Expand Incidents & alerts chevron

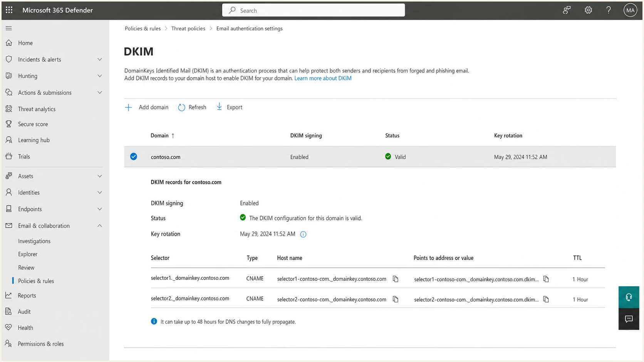tap(100, 59)
